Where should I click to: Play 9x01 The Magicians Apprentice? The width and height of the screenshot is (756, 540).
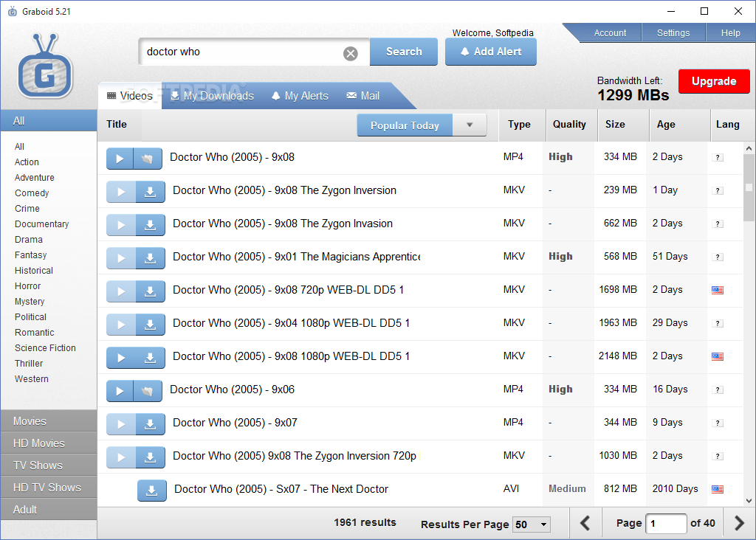coord(121,258)
